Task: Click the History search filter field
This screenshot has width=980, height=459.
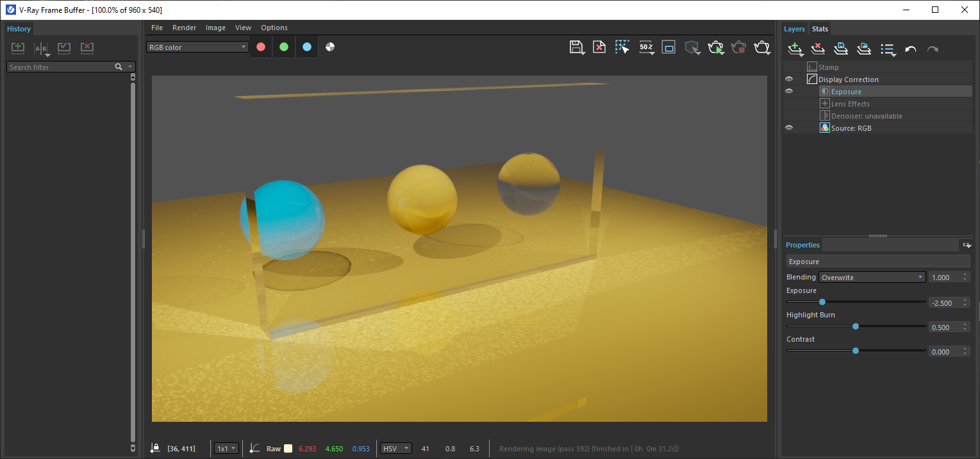Action: click(x=61, y=67)
